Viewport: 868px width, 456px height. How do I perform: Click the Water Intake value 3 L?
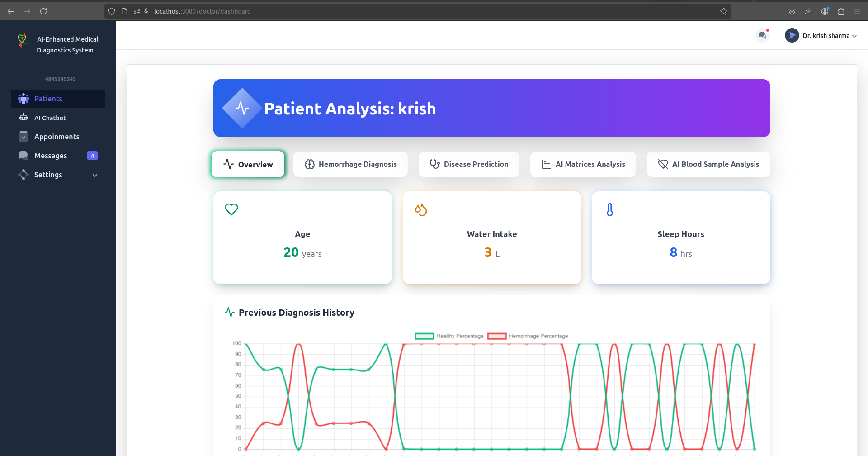[492, 252]
